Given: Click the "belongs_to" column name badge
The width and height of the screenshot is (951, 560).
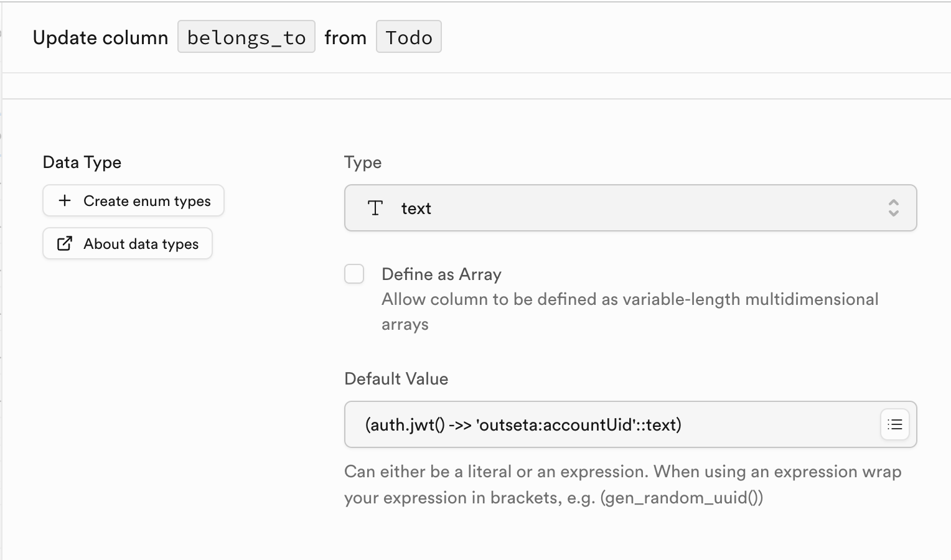Looking at the screenshot, I should 246,37.
